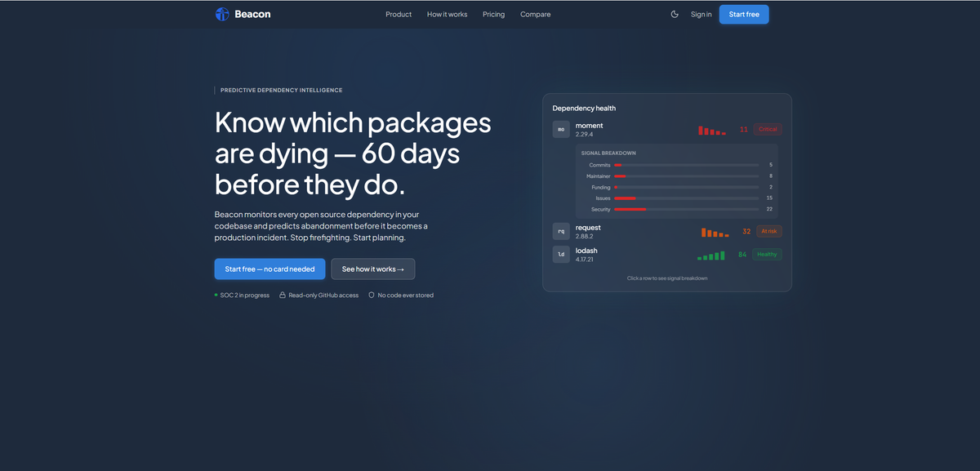Click the moment red sparkline chart
The image size is (980, 471).
tap(712, 130)
